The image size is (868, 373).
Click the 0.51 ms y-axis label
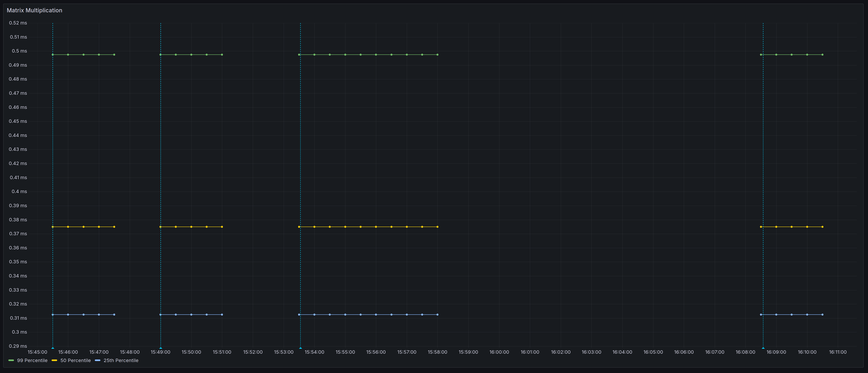[x=18, y=37]
